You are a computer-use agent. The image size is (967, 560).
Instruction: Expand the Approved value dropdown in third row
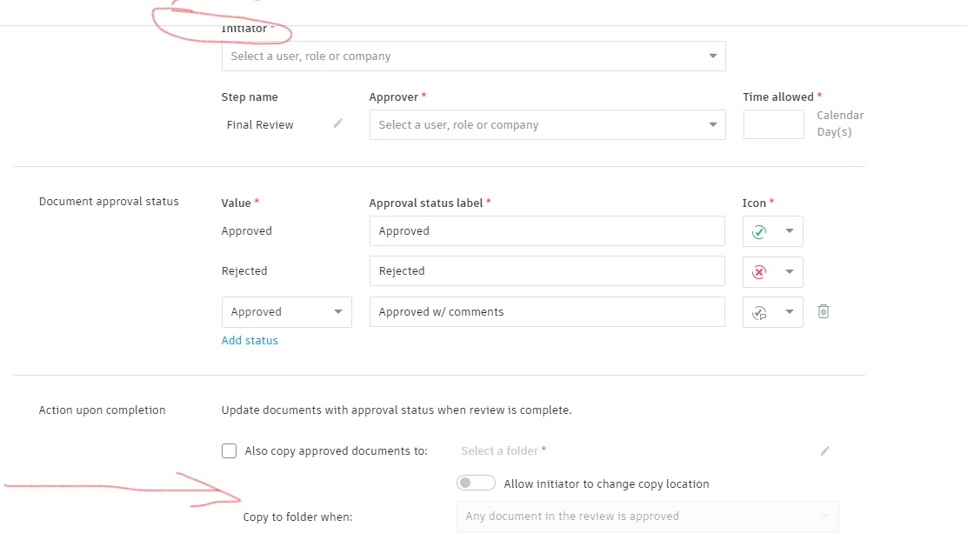coord(337,312)
